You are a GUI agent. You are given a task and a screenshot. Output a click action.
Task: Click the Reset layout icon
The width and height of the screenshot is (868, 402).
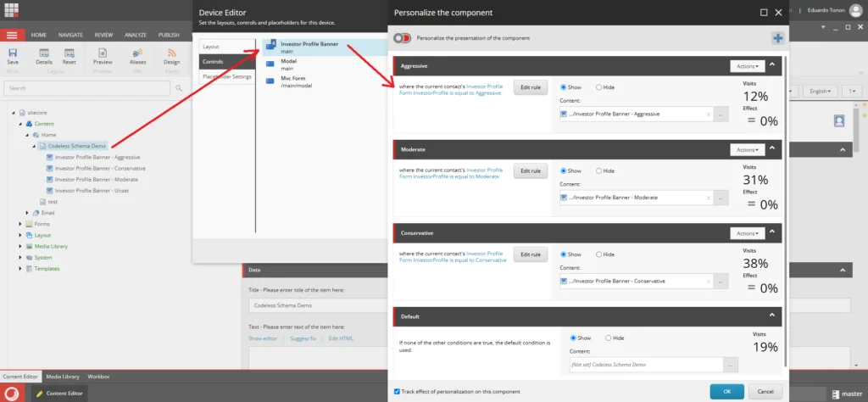point(70,53)
